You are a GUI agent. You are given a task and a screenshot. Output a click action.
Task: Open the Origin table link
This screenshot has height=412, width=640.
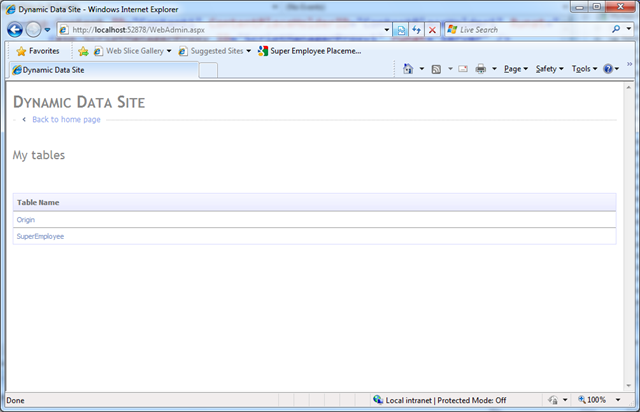point(25,219)
